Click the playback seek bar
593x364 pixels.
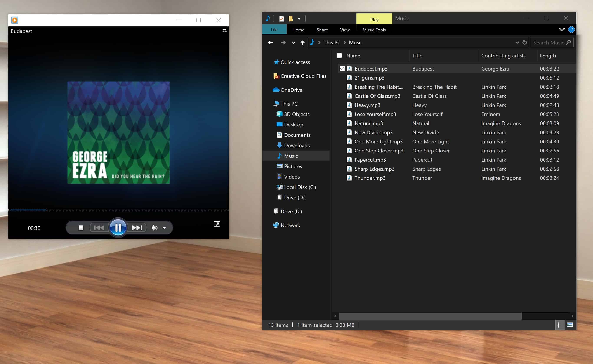point(118,210)
